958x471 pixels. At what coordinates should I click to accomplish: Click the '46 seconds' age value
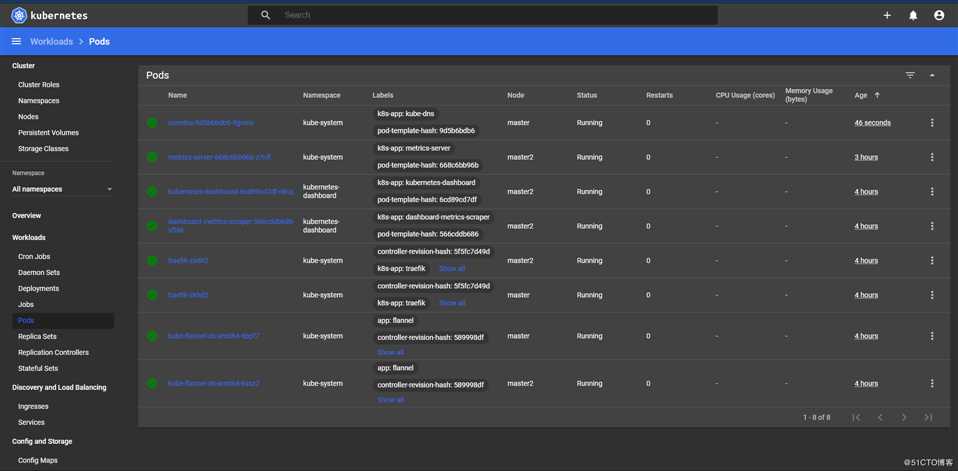click(x=872, y=123)
